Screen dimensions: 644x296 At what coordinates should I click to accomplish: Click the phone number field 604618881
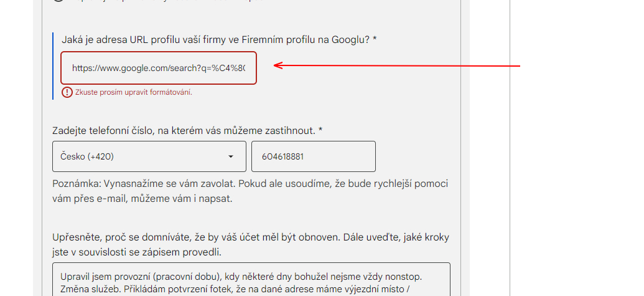tap(314, 156)
